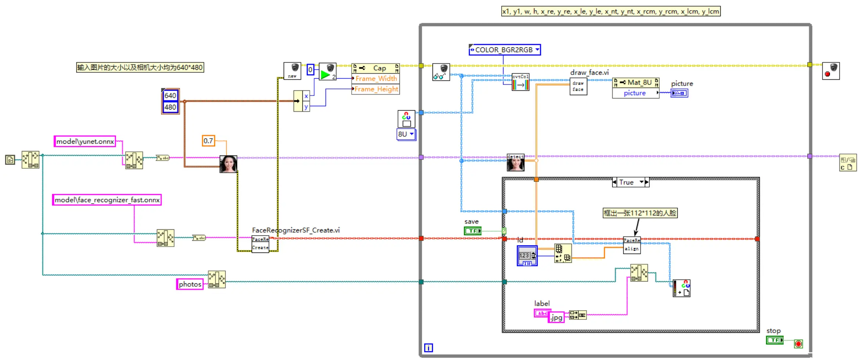This screenshot has width=868, height=362.
Task: Click the index array node next to id
Action: click(563, 253)
